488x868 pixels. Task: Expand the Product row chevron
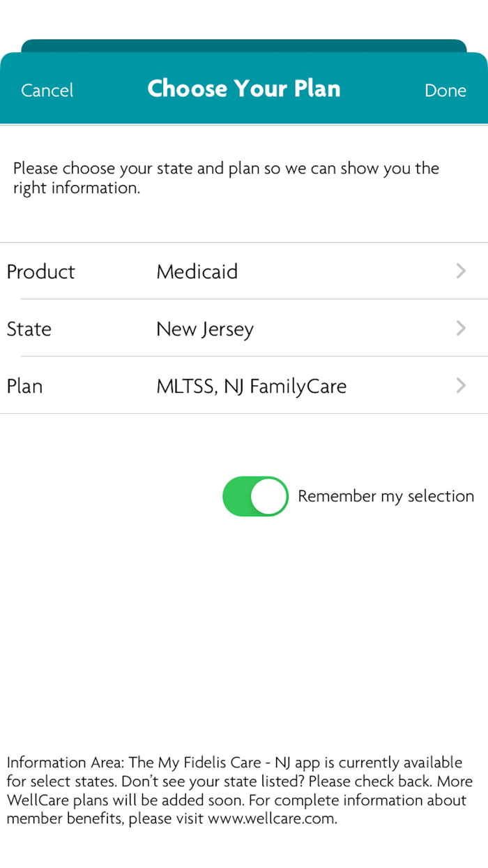[x=460, y=271]
